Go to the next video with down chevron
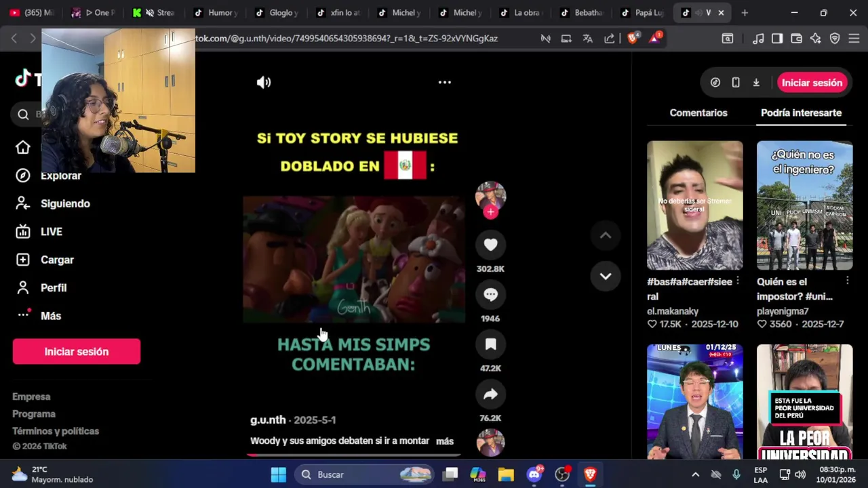Screen dimensions: 868x488 (x=606, y=276)
